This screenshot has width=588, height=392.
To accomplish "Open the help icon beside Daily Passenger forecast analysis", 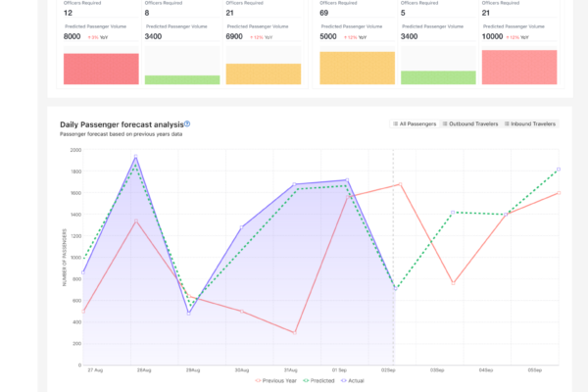I will coord(187,123).
